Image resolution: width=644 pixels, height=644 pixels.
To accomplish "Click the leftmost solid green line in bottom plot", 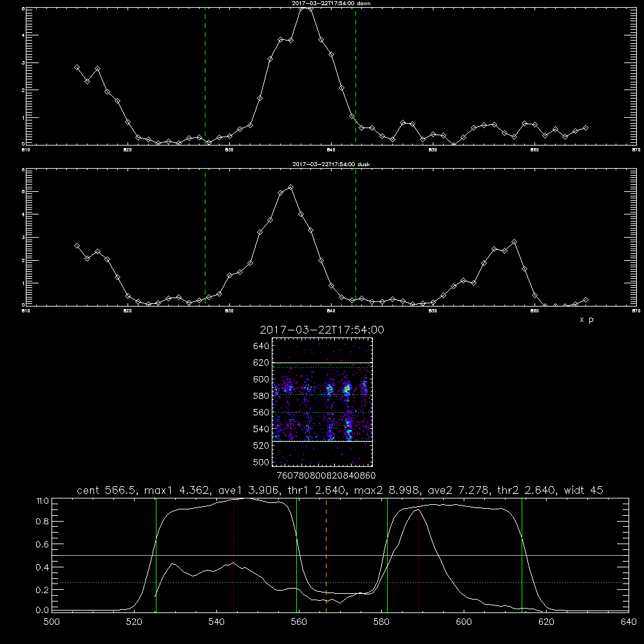I will pos(156,554).
